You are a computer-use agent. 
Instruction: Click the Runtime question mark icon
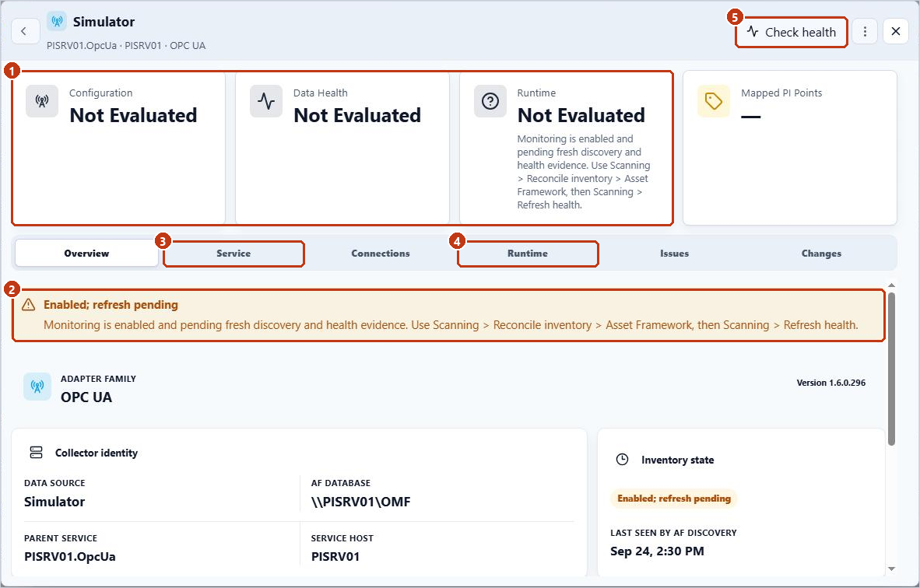(490, 101)
